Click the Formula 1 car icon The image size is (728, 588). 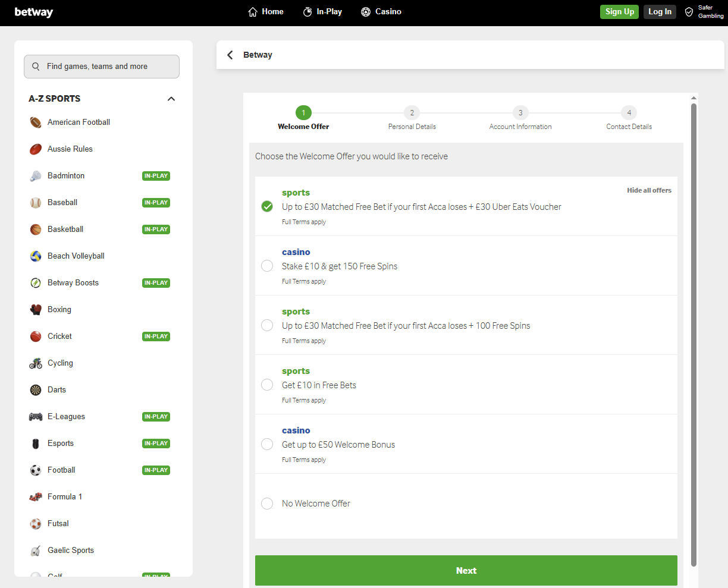coord(36,497)
